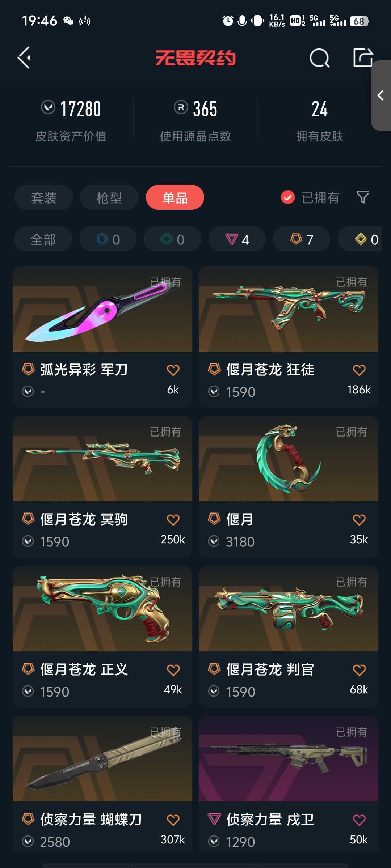
Task: Open the 偃月 melee skin thumbnail
Action: (289, 459)
